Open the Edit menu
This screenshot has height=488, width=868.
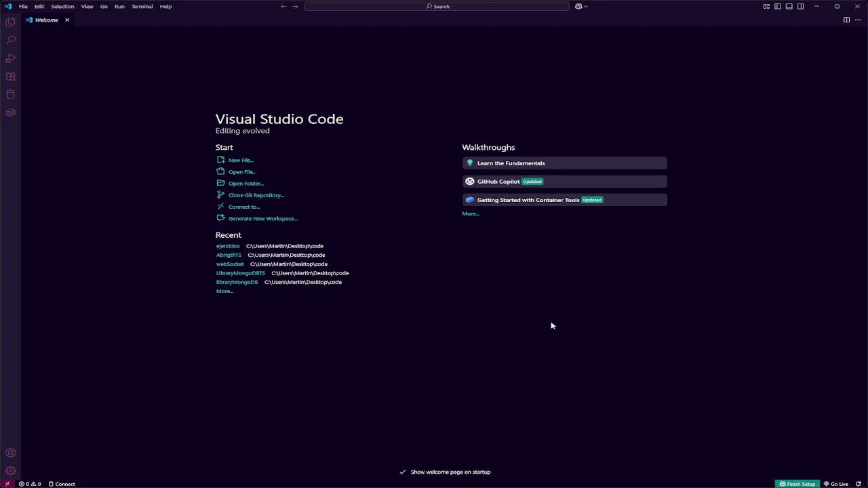pyautogui.click(x=39, y=6)
